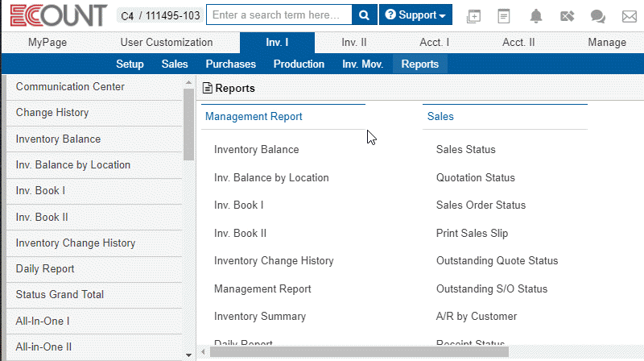Open the Inv. Mov. submenu
Screen dimensions: 644x361
tap(363, 64)
